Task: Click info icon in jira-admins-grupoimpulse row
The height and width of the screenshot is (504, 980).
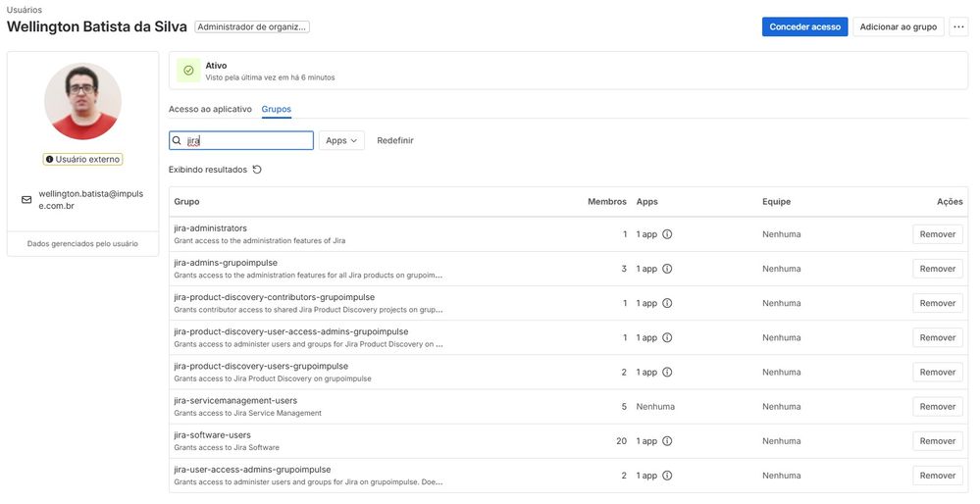Action: point(667,269)
